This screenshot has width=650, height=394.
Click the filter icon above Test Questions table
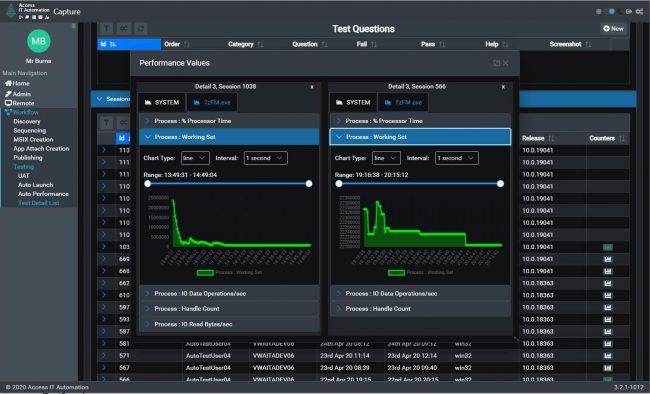[107, 28]
